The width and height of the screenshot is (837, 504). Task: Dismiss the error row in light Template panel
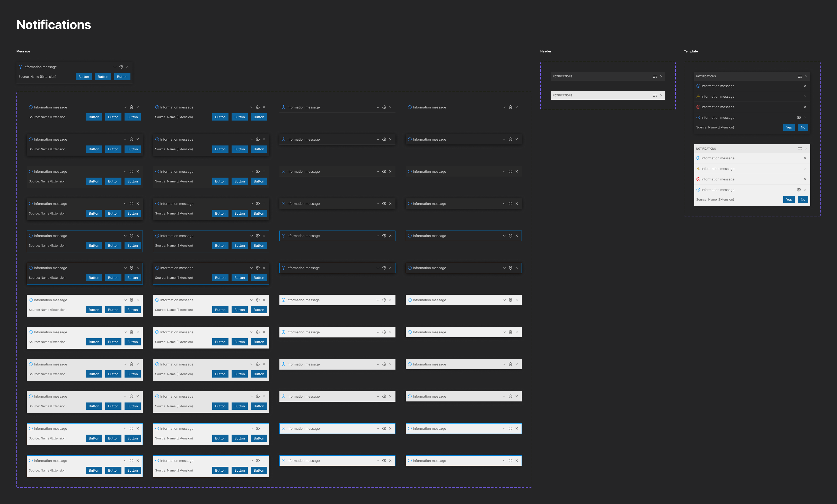(805, 179)
